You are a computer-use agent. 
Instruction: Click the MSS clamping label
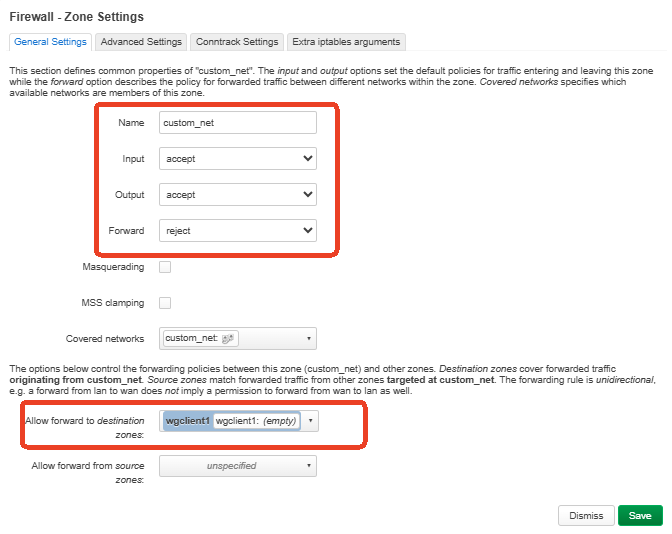coord(113,303)
